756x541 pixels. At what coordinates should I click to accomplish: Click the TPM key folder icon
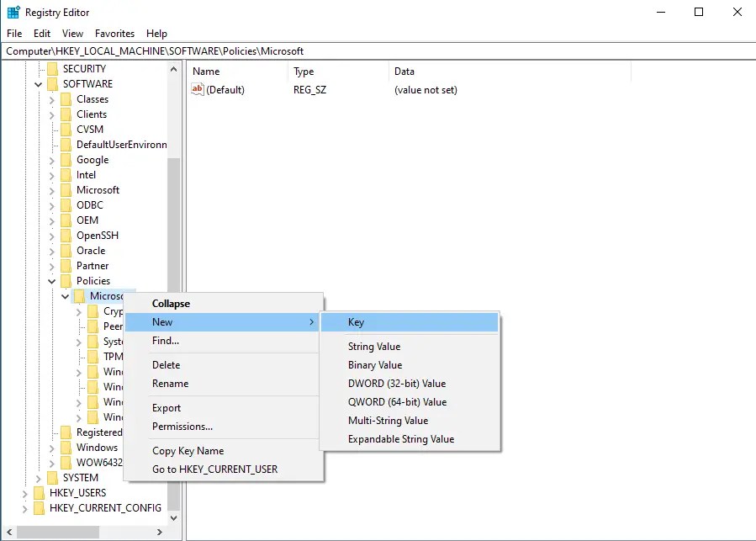point(93,356)
